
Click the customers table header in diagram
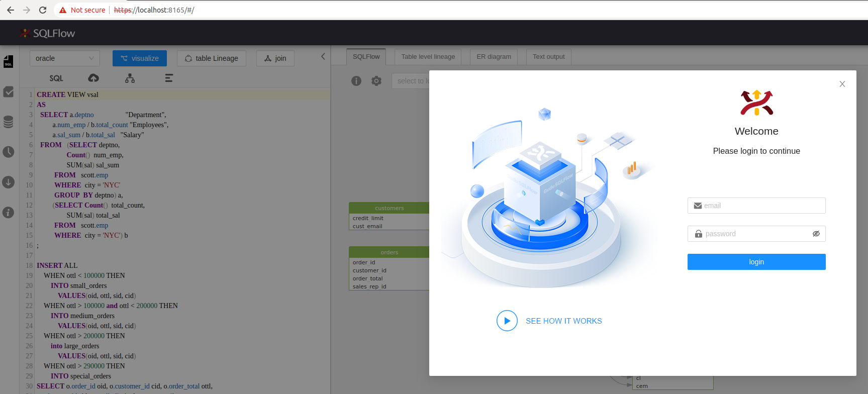[390, 208]
